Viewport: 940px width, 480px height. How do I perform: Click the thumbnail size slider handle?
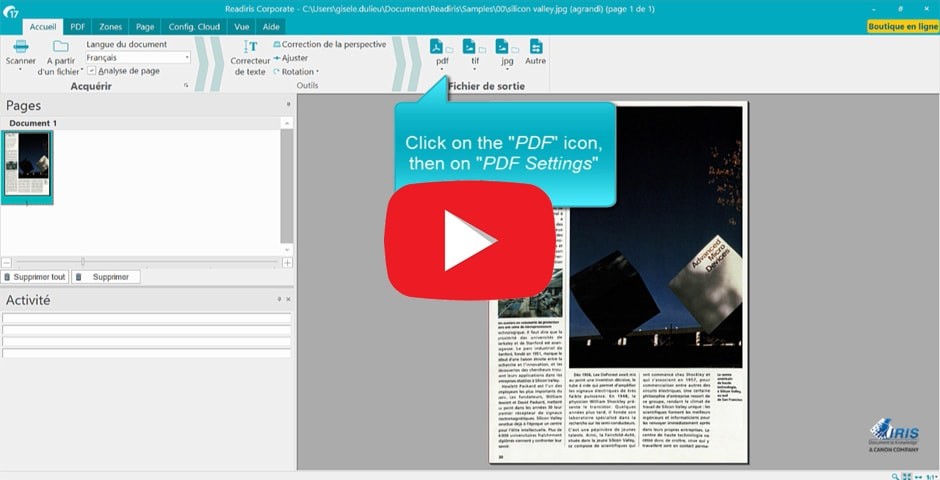[83, 262]
